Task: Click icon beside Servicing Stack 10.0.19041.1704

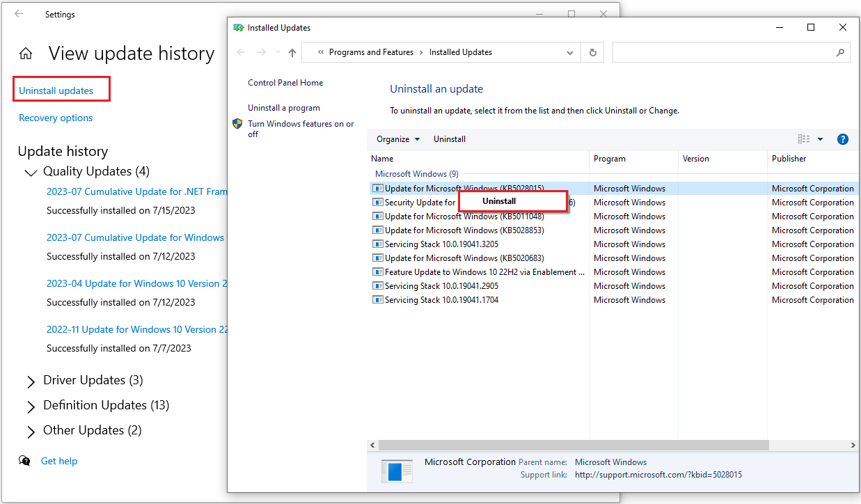Action: (378, 300)
